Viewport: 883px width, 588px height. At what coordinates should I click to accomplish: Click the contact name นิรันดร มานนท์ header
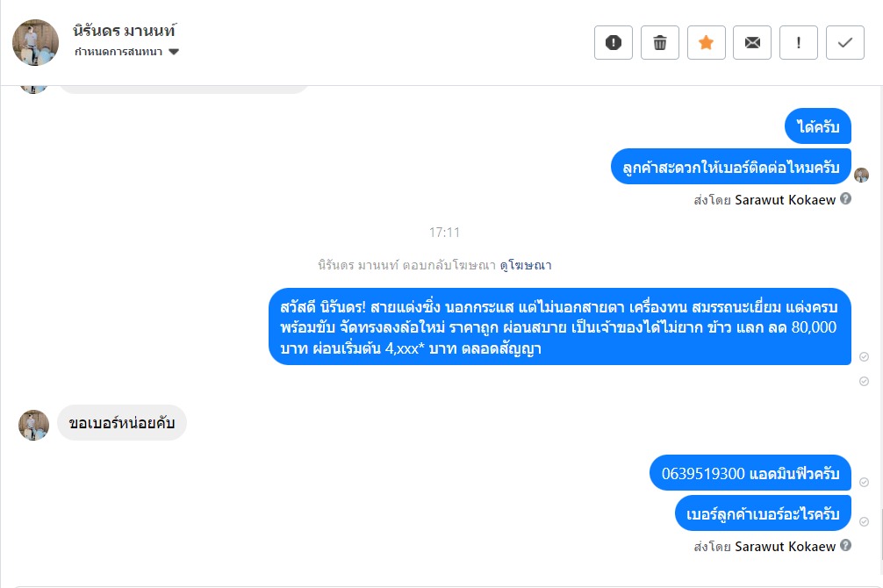[125, 31]
